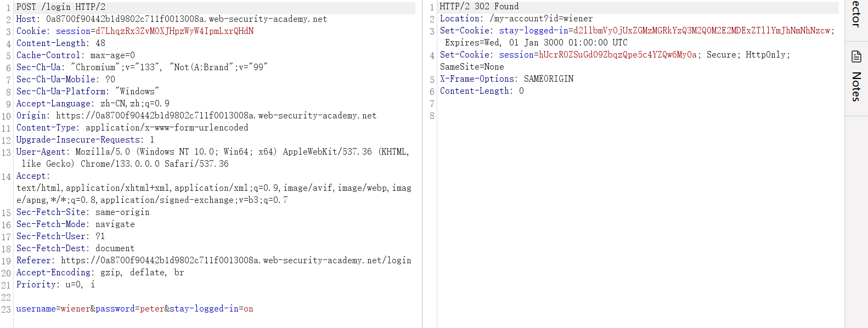Open the Notes side panel label
Screen dimensions: 868x328
856,87
